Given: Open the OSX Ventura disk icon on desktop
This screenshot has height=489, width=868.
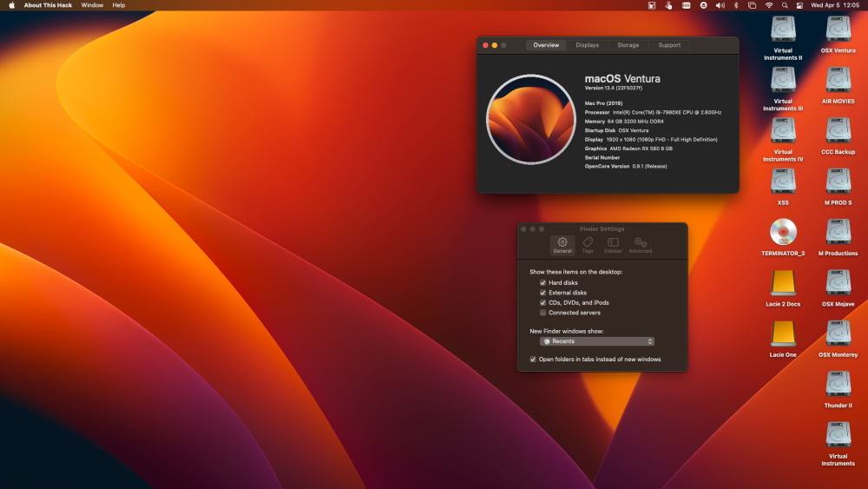Looking at the screenshot, I should coord(838,30).
